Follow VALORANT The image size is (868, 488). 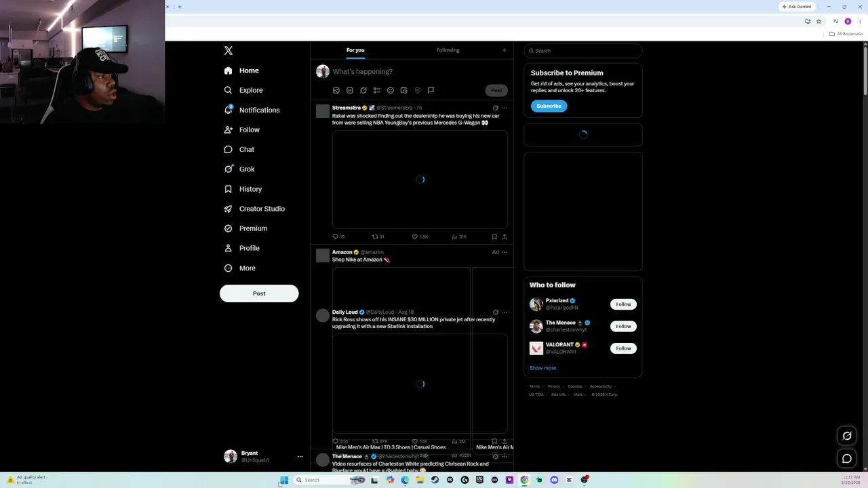coord(623,348)
